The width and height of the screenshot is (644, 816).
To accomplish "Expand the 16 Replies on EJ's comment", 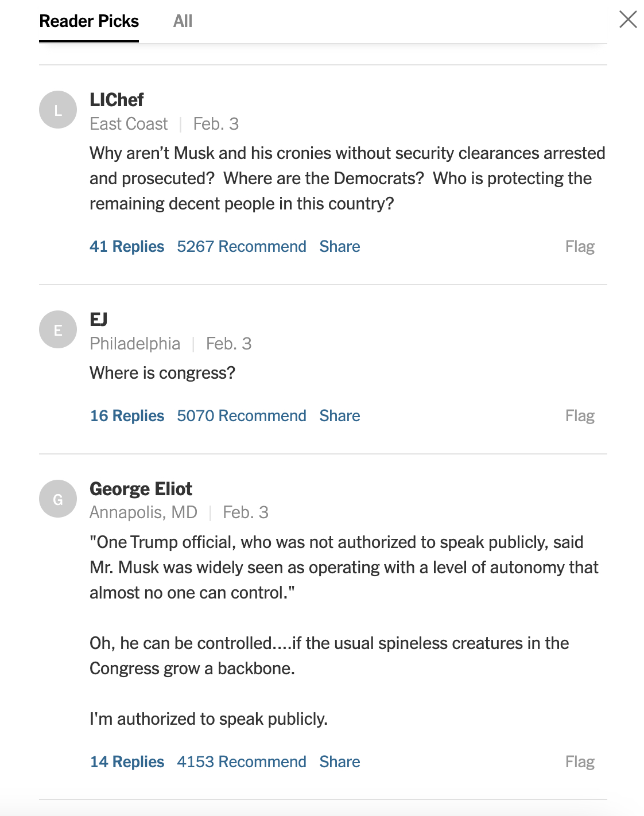I will [x=127, y=416].
